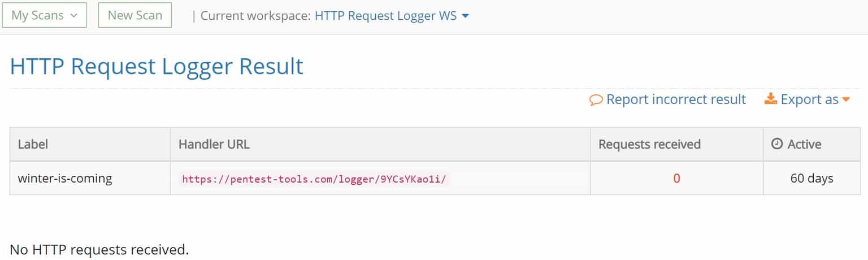Click the clock icon in the Active header
Viewport: 868px width, 260px height.
pyautogui.click(x=777, y=144)
